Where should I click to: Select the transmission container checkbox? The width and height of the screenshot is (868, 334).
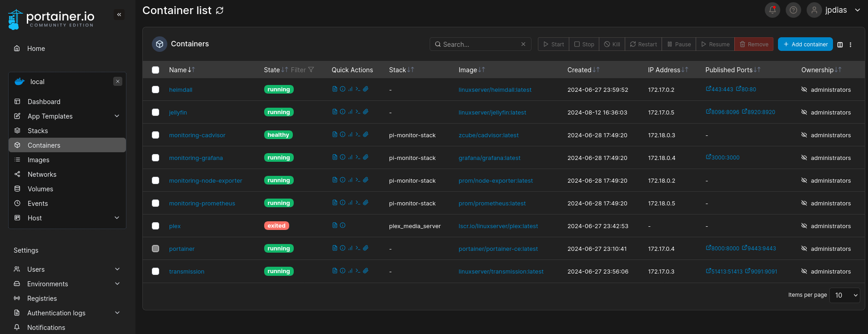click(156, 271)
